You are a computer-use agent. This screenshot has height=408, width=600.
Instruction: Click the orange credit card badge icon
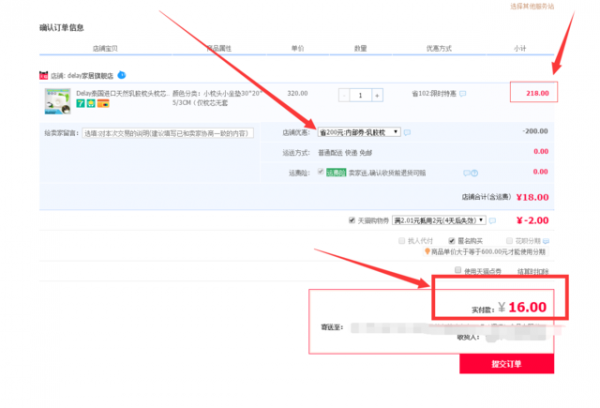pyautogui.click(x=103, y=103)
